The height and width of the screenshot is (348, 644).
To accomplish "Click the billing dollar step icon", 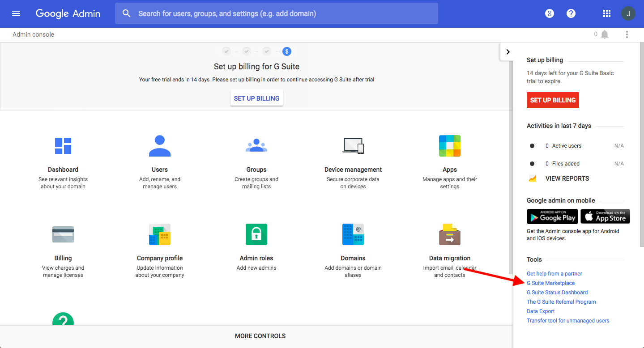I will click(x=287, y=51).
